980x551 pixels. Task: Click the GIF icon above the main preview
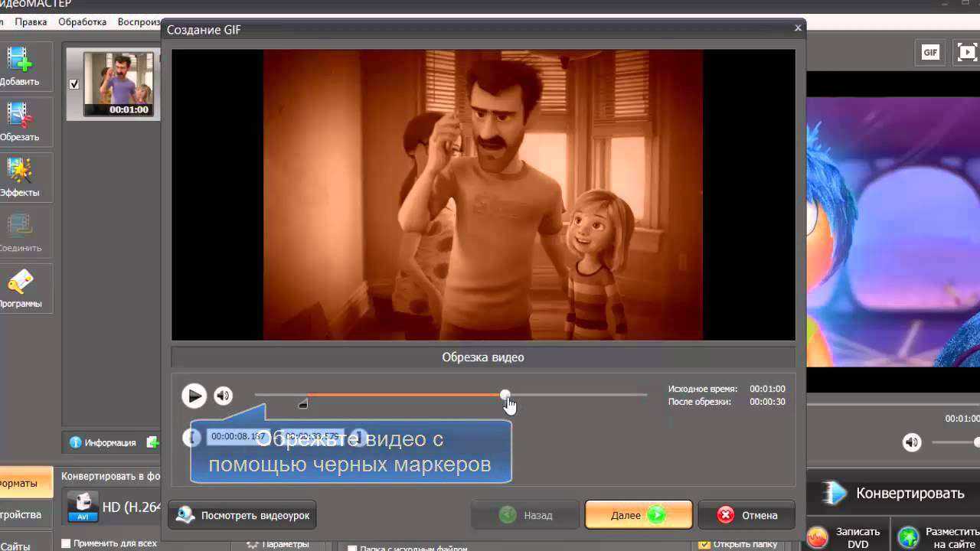coord(930,52)
